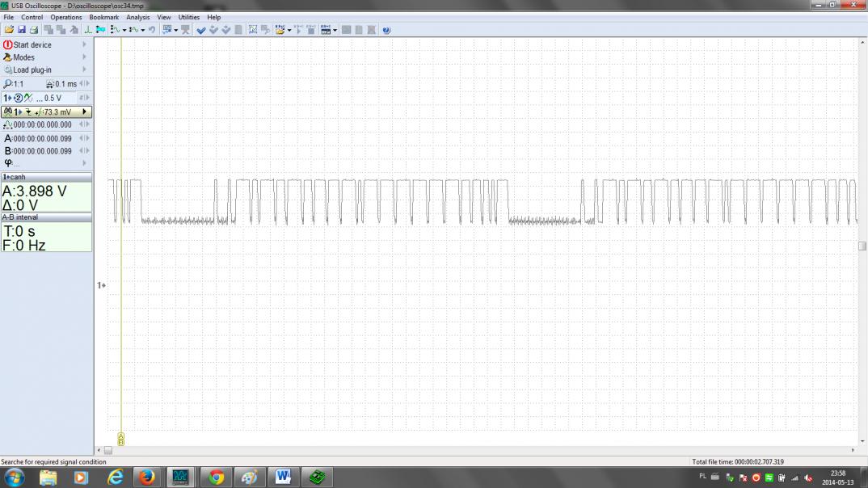This screenshot has width=868, height=488.
Task: Expand the Load plug-in submenu arrow
Action: [85, 69]
